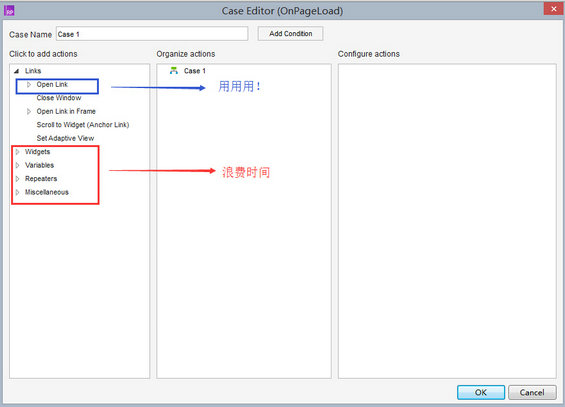Add the Open Link in Frame action
This screenshot has height=407, width=565.
click(x=66, y=112)
